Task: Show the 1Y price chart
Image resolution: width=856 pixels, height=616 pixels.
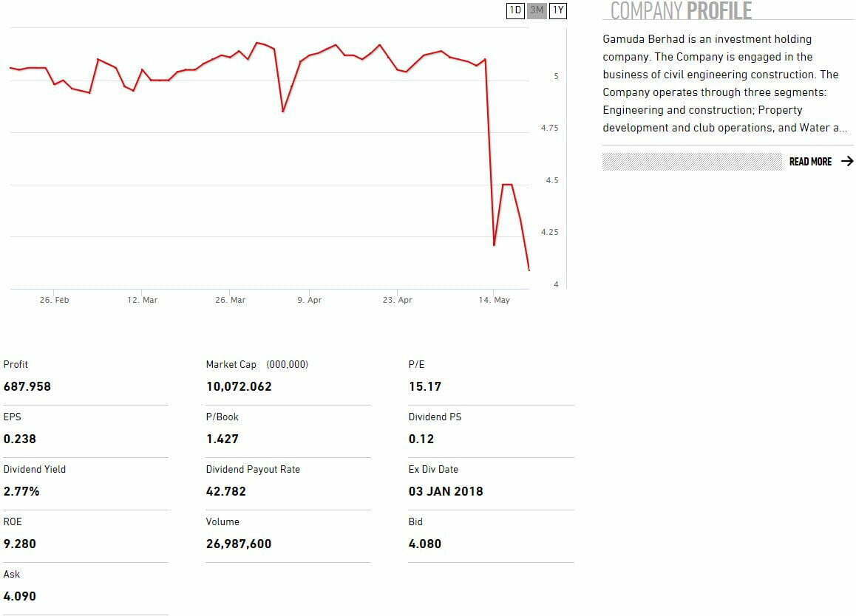Action: coord(558,10)
